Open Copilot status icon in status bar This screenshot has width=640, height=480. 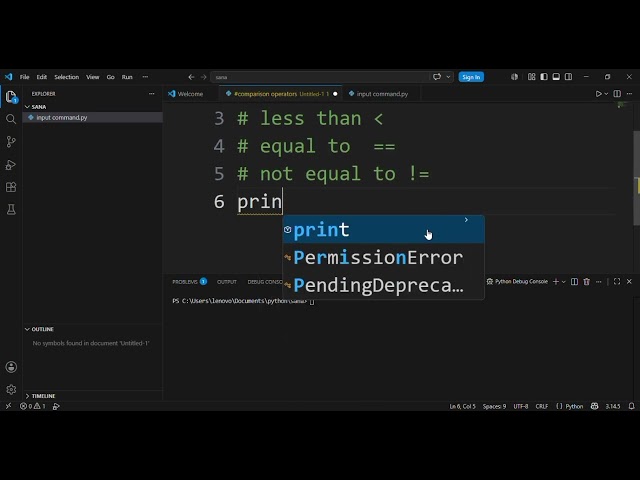595,406
